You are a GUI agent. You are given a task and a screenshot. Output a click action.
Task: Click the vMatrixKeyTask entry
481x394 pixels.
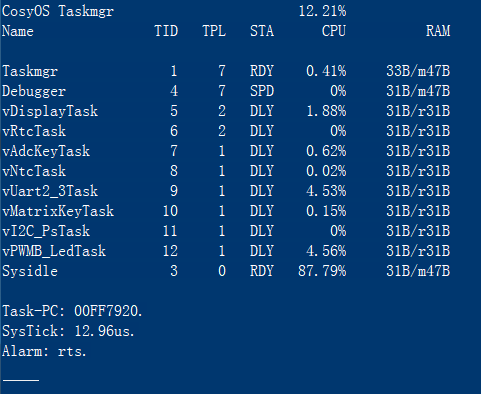[x=58, y=212]
